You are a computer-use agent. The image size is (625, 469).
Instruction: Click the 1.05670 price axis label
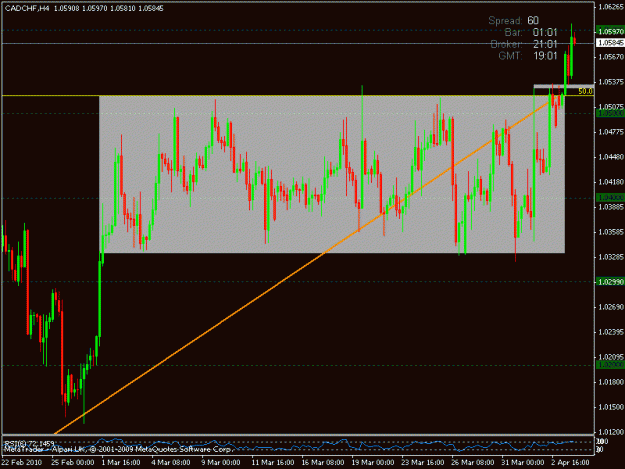coord(611,57)
